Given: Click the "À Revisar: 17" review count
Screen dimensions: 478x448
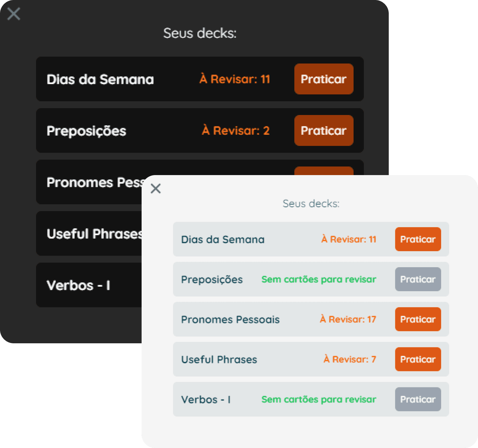Looking at the screenshot, I should [x=348, y=319].
